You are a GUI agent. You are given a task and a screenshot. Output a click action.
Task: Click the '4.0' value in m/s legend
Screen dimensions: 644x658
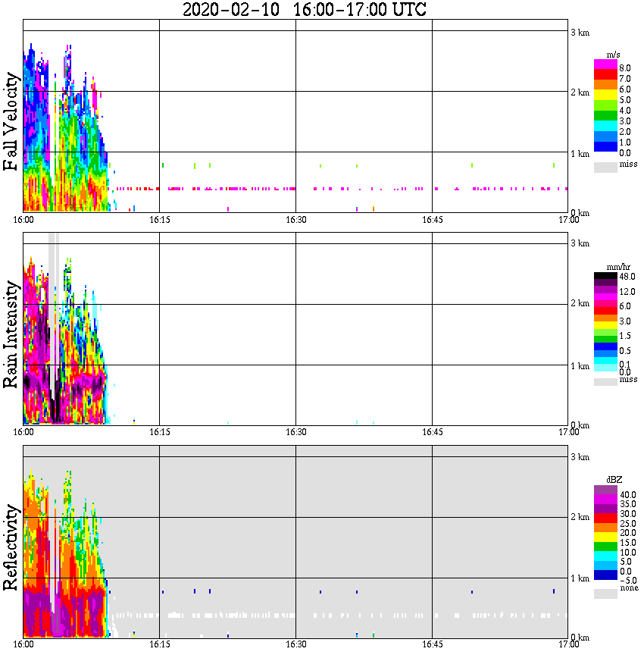625,111
